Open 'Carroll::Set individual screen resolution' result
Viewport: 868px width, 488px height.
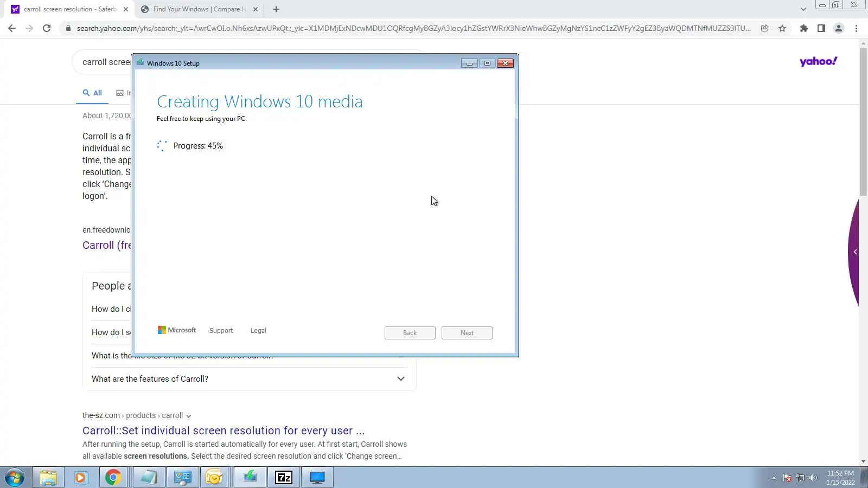coord(224,431)
